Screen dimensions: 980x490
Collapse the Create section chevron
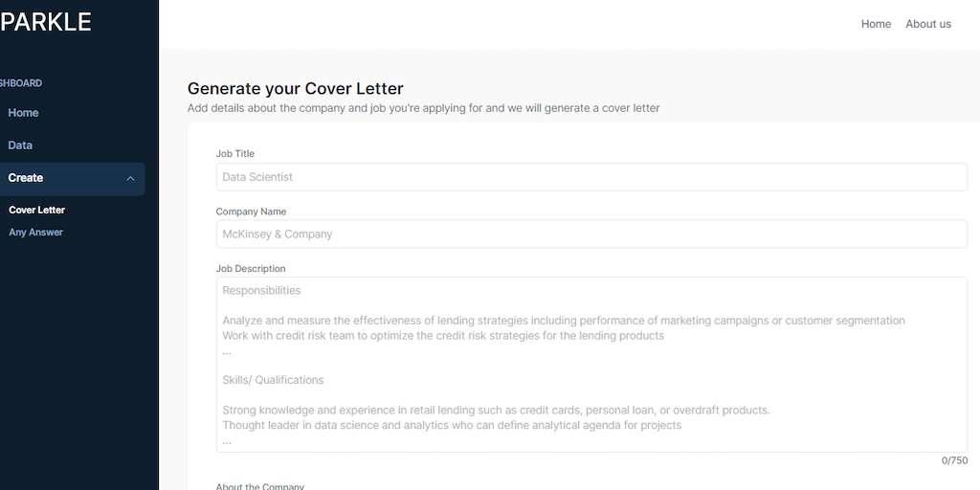tap(130, 178)
